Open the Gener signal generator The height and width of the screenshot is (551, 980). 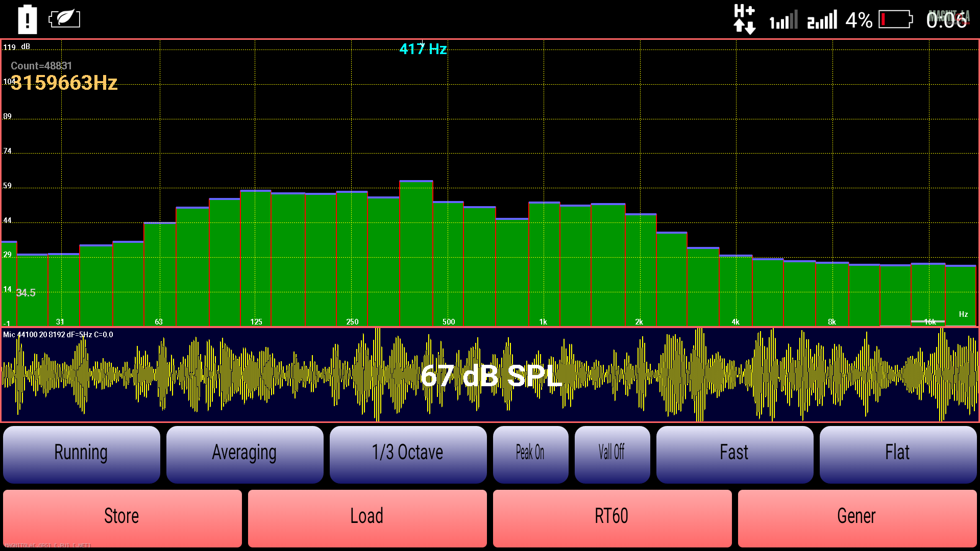pos(857,517)
